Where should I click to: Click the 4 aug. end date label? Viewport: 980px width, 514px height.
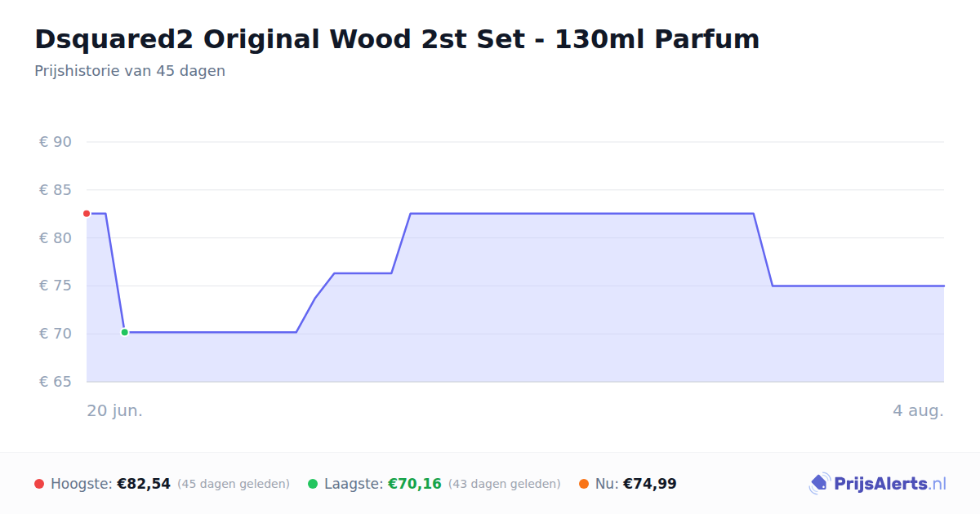pos(918,410)
